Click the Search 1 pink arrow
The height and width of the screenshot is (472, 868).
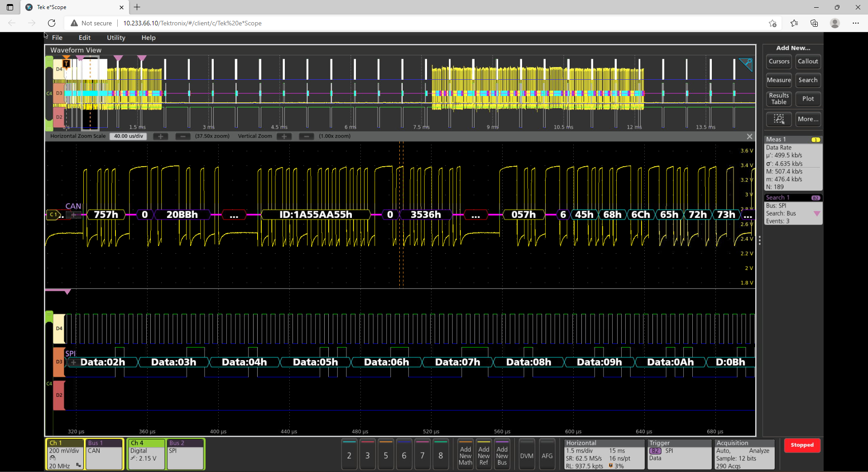817,213
